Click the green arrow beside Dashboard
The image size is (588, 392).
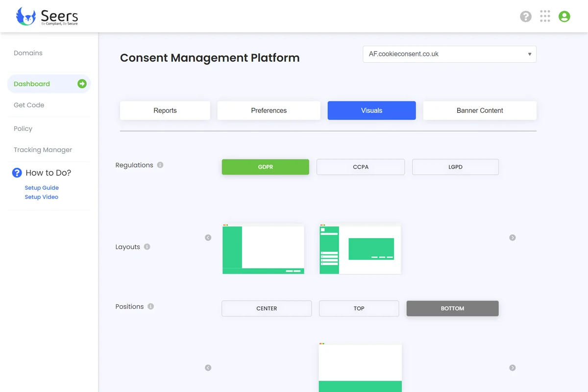pyautogui.click(x=82, y=84)
